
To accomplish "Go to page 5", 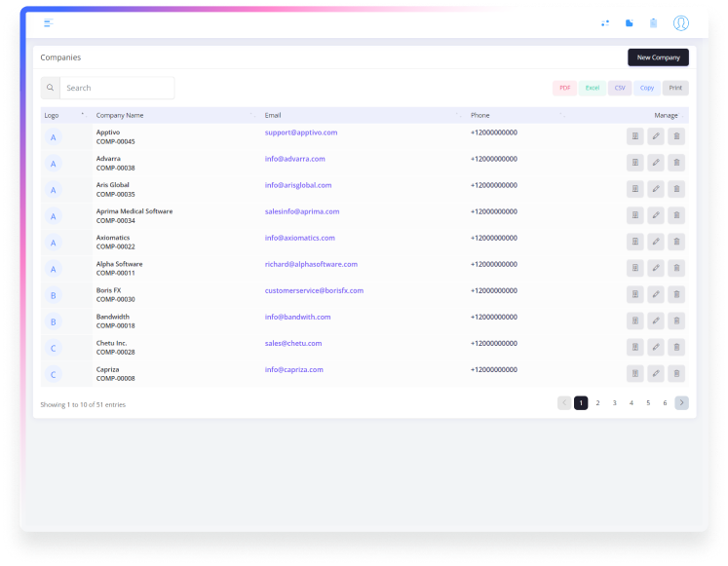I will (x=648, y=402).
